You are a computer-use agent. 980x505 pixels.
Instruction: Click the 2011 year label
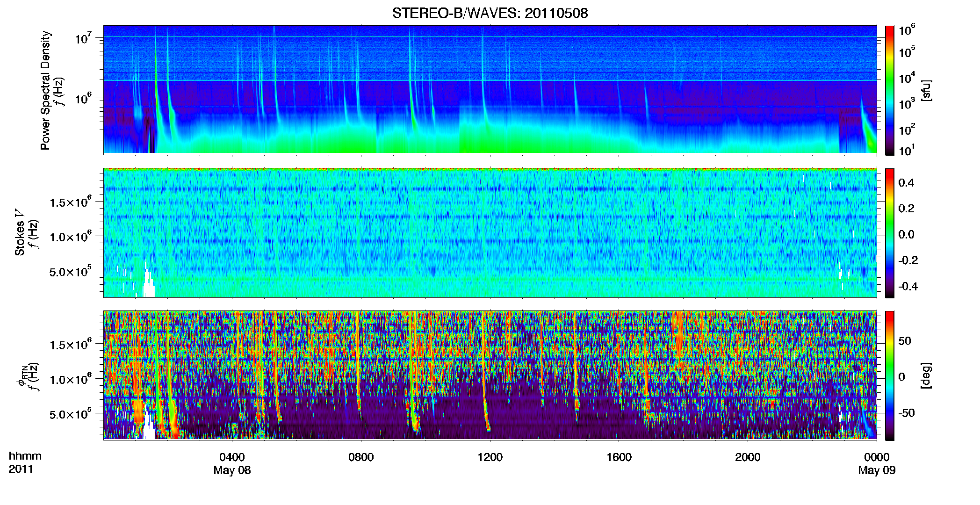click(x=21, y=469)
